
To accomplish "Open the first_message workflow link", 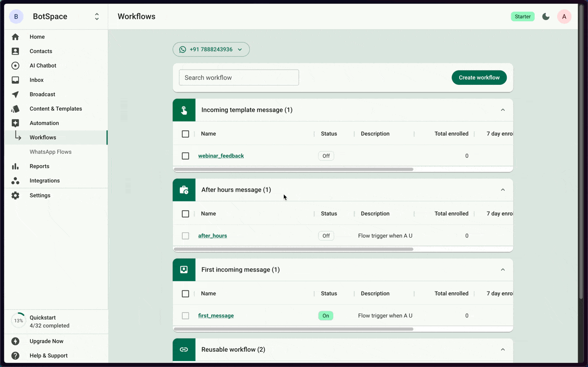I will (216, 316).
